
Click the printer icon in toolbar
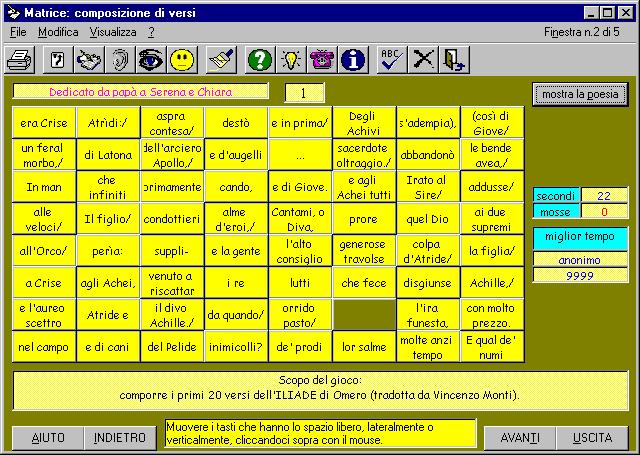pos(19,60)
